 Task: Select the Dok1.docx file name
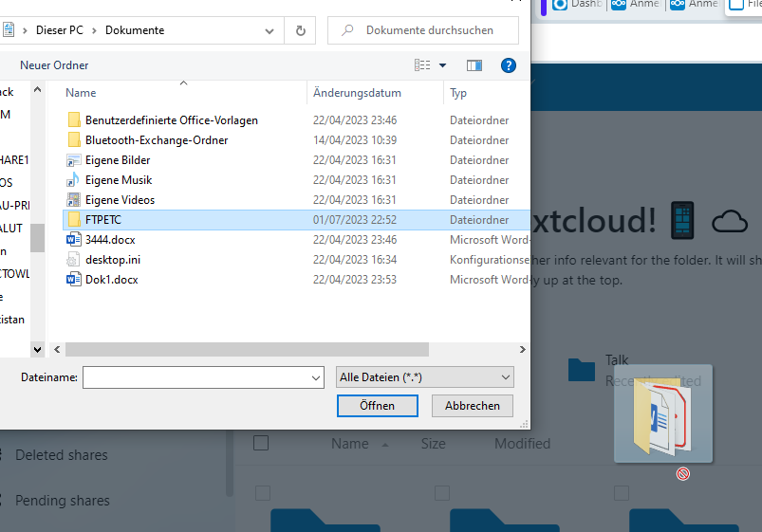point(112,280)
